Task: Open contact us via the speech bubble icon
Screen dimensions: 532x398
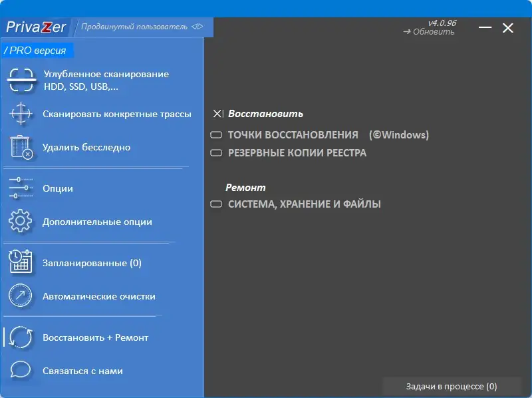Action: pyautogui.click(x=21, y=371)
